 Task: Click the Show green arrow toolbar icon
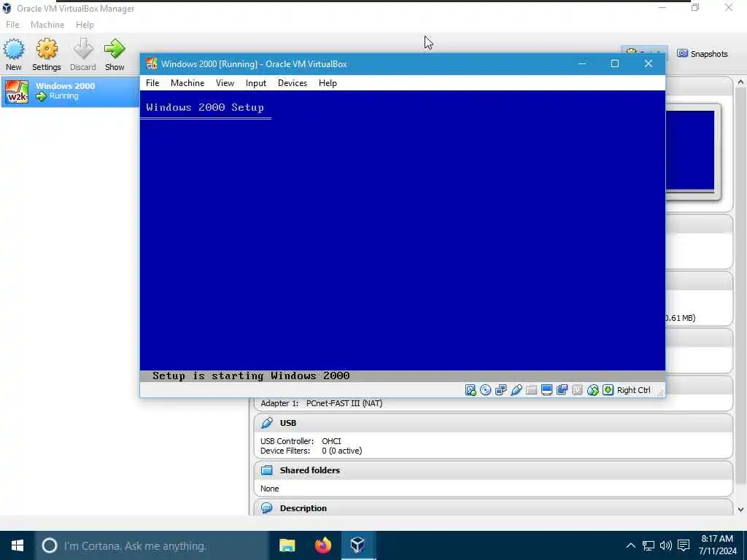click(x=115, y=54)
